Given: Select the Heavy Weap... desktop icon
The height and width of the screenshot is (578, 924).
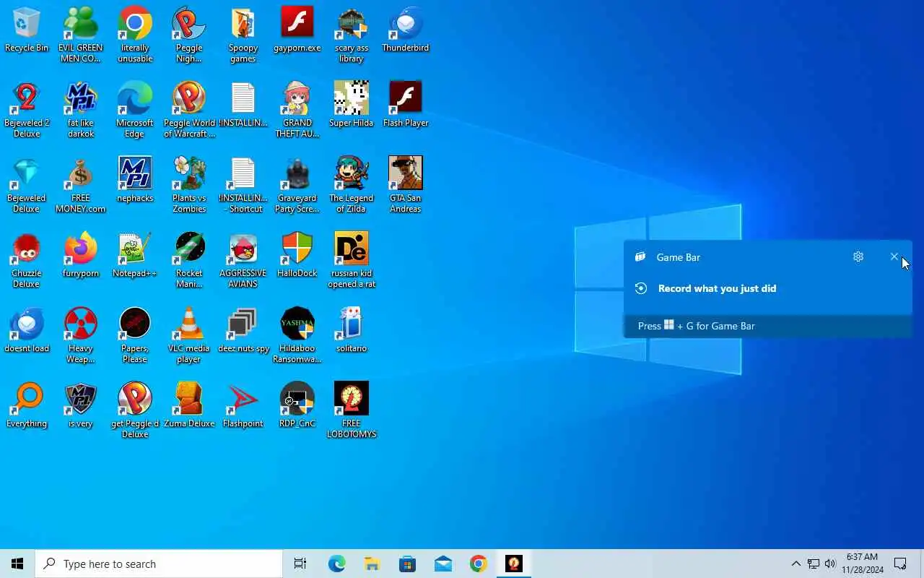Looking at the screenshot, I should pyautogui.click(x=81, y=336).
